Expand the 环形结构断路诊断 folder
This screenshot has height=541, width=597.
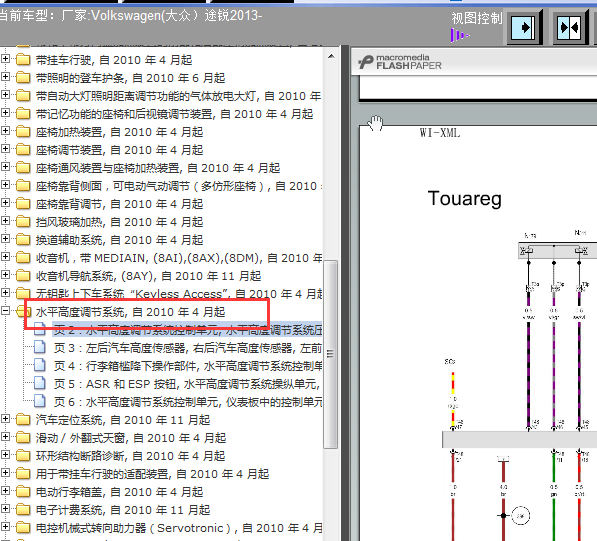click(5, 455)
